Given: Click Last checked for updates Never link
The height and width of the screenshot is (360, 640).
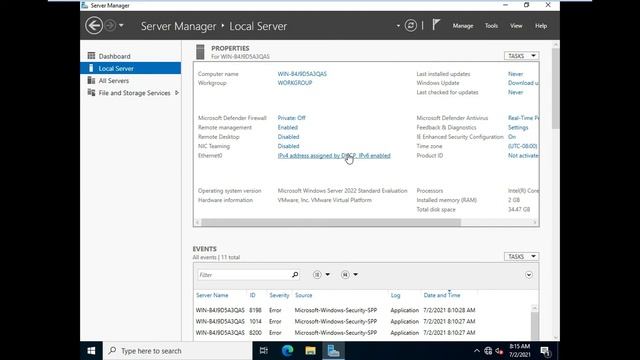Looking at the screenshot, I should coord(516,92).
